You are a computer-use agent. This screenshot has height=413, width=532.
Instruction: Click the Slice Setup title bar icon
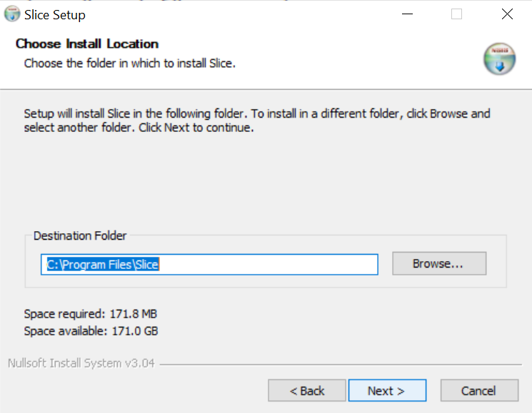[12, 14]
